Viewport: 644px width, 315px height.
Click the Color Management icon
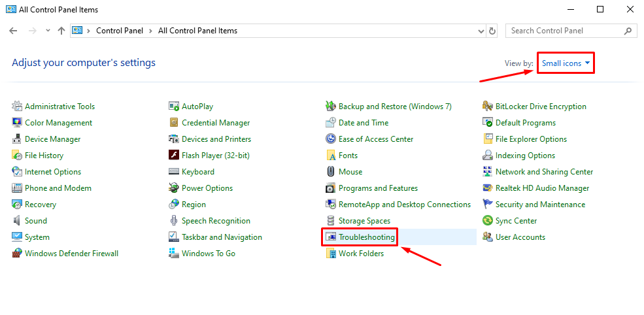click(x=17, y=123)
